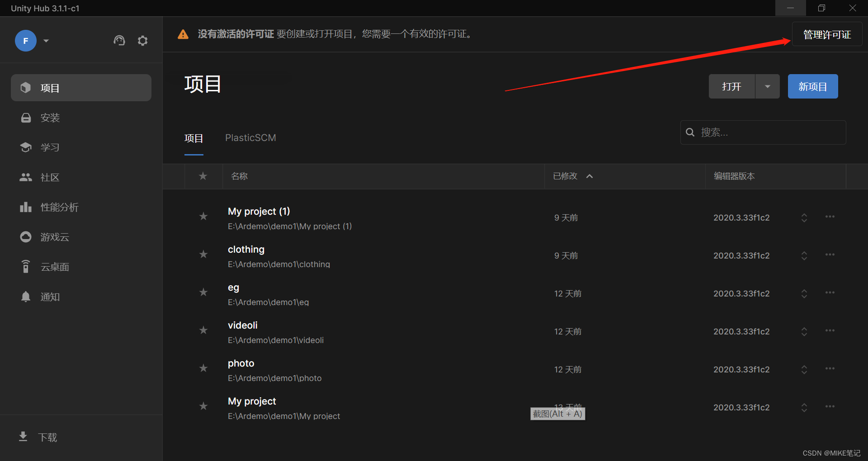Viewport: 868px width, 461px height.
Task: Go to 安装 in the sidebar
Action: 81,118
